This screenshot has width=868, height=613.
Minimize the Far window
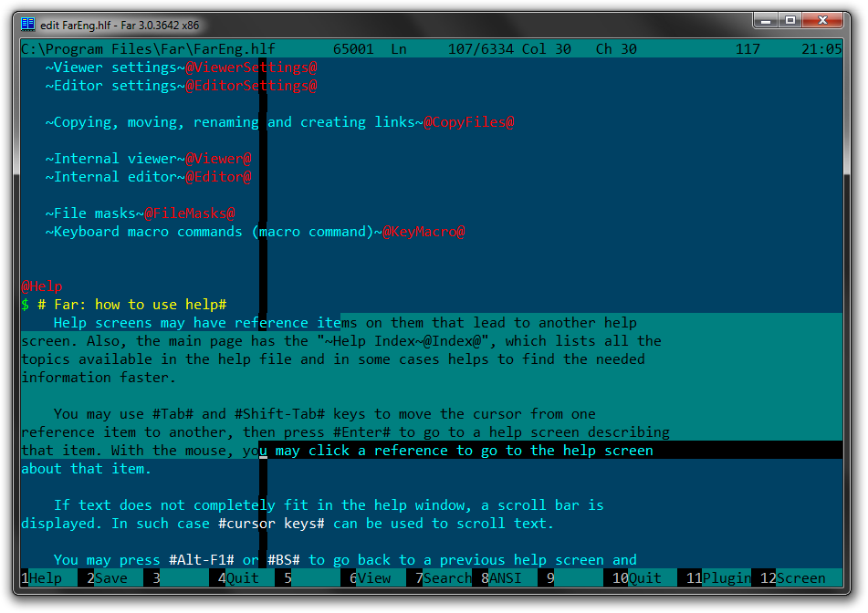tap(766, 20)
